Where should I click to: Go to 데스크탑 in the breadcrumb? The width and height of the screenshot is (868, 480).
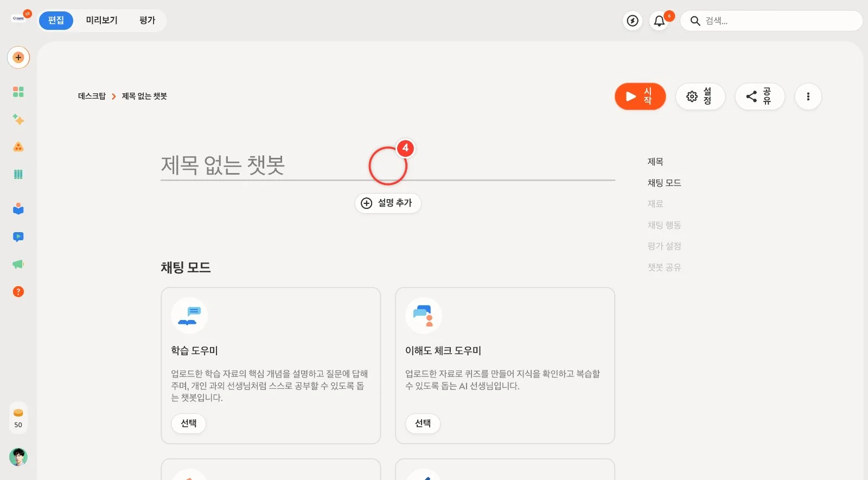[92, 96]
